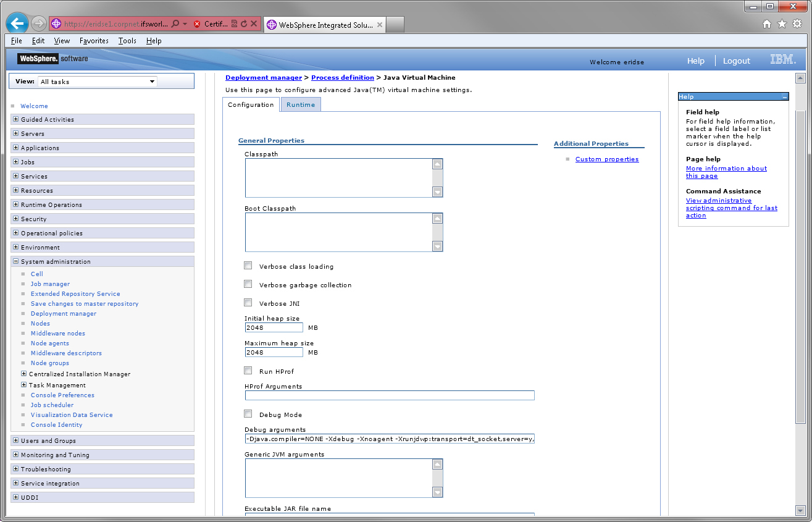Click the browser Back arrow button
The width and height of the screenshot is (812, 522).
(x=17, y=24)
